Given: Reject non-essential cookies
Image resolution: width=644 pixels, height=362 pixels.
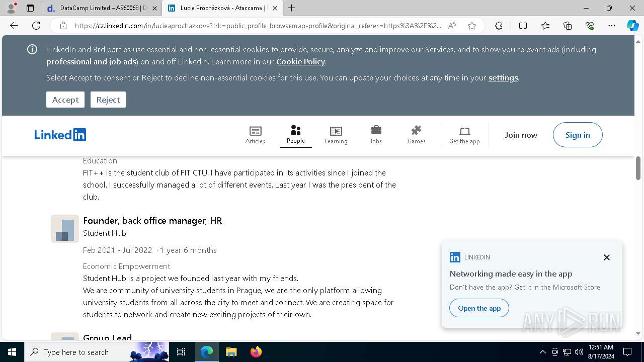Looking at the screenshot, I should 108,100.
